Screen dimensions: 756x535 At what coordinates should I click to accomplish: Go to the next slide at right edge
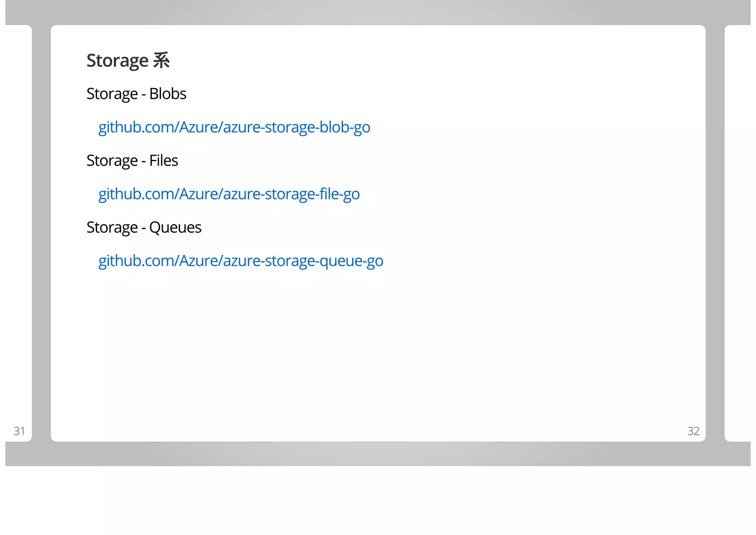(x=738, y=233)
